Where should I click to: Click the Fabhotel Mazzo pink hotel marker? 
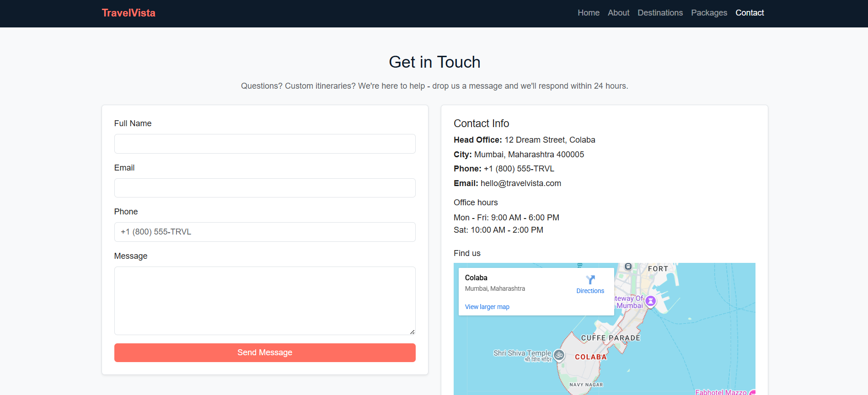752,392
